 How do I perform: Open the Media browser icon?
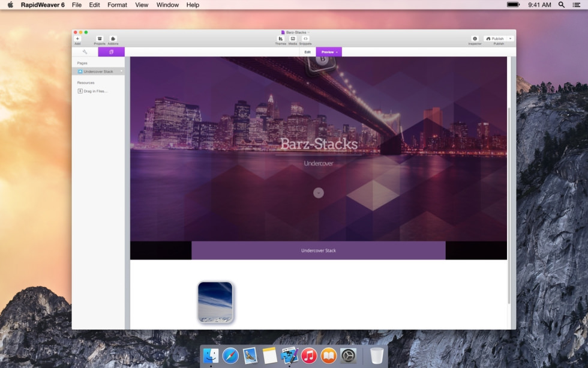pos(293,38)
